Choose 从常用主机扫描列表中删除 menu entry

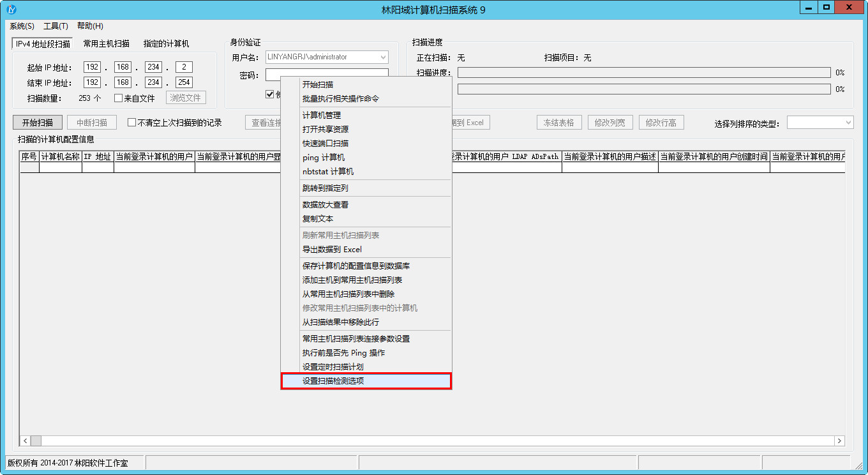pyautogui.click(x=366, y=294)
